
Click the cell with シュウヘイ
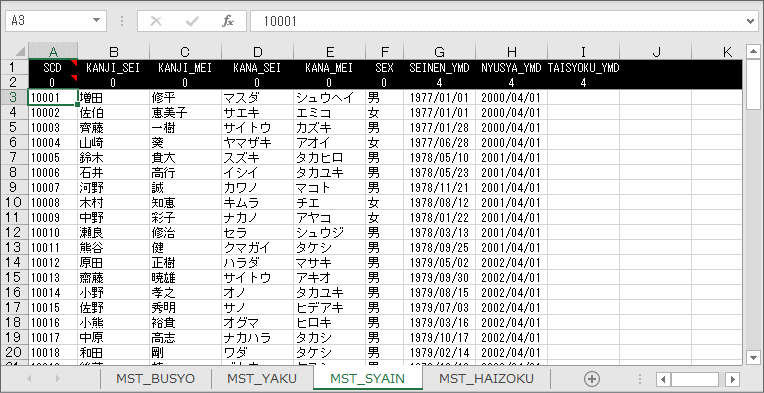329,97
